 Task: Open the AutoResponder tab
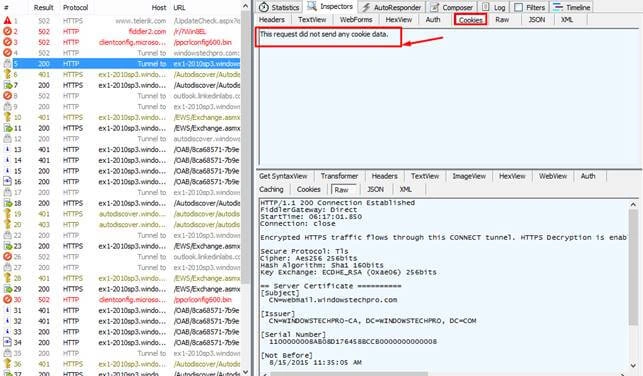click(392, 7)
